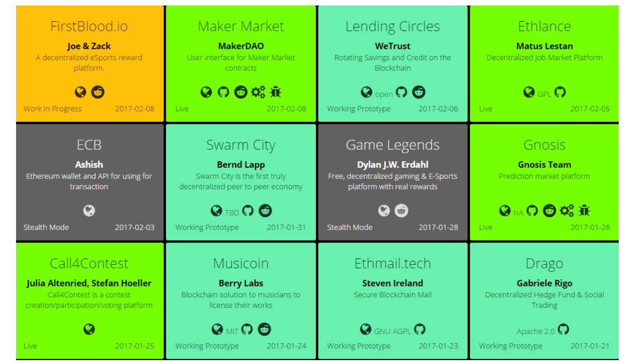Click the Drago GitHub icon
This screenshot has height=364, width=627.
point(563,329)
